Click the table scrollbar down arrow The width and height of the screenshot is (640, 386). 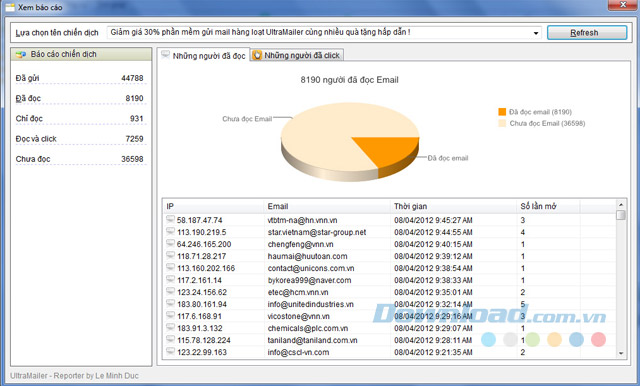[621, 353]
